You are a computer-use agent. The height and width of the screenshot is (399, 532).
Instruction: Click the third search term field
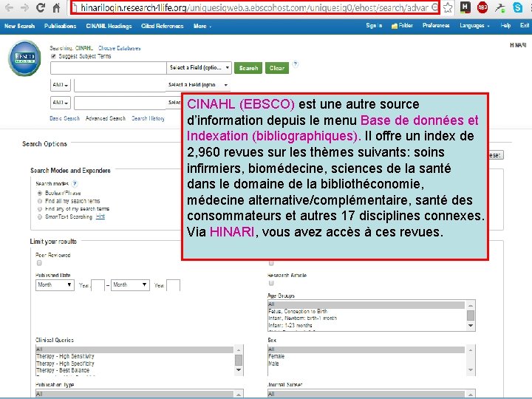pyautogui.click(x=120, y=103)
